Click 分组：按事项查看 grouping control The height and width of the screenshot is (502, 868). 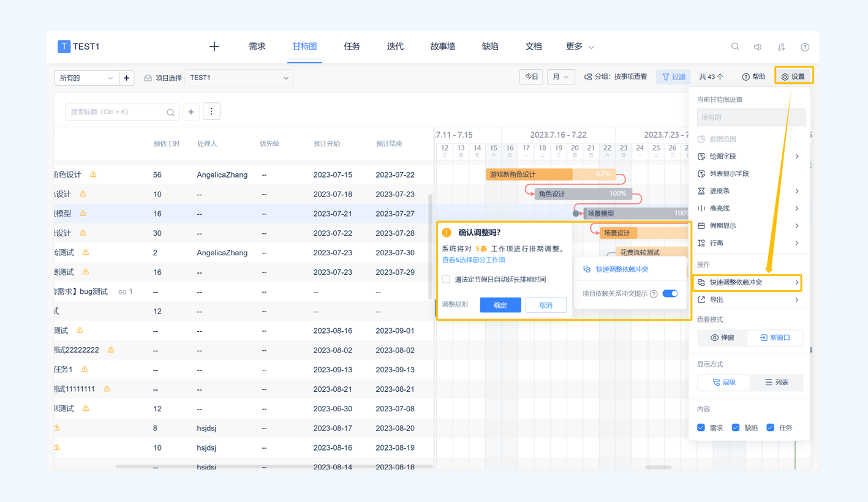[x=616, y=77]
